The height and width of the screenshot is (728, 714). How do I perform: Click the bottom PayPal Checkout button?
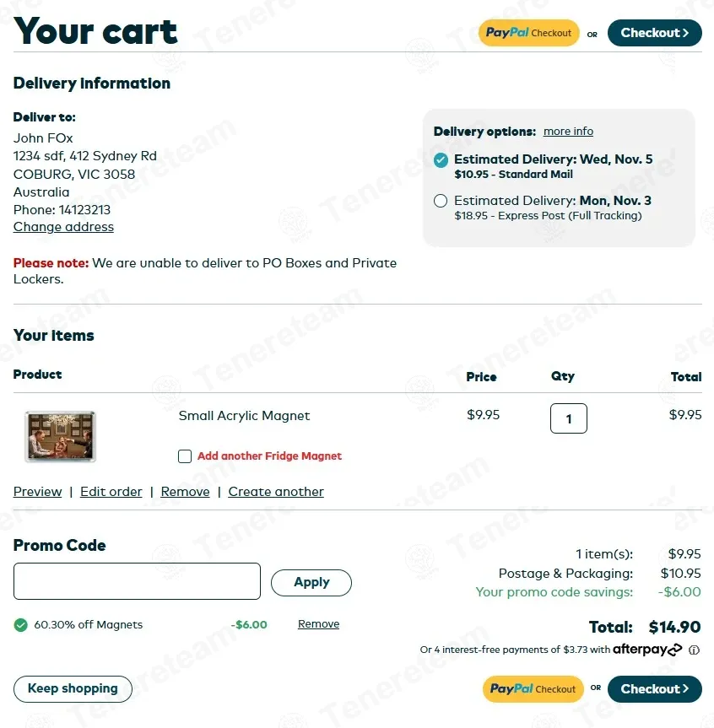tap(533, 689)
